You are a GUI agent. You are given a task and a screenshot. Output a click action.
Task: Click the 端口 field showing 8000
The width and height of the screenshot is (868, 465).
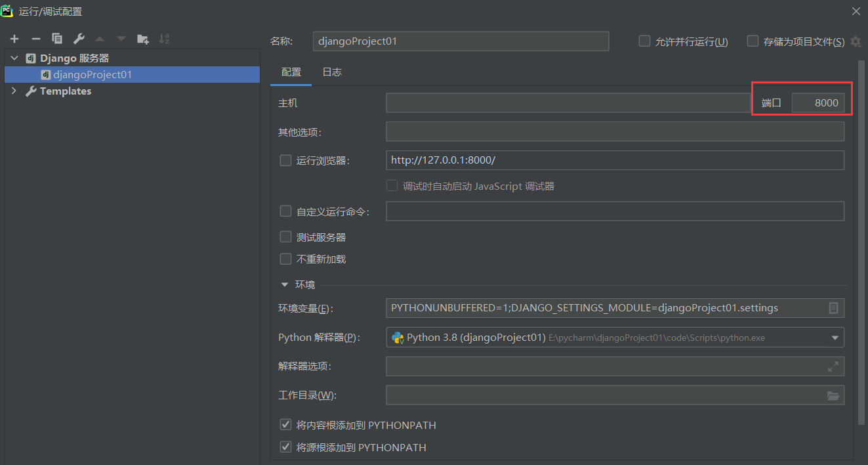(x=817, y=103)
